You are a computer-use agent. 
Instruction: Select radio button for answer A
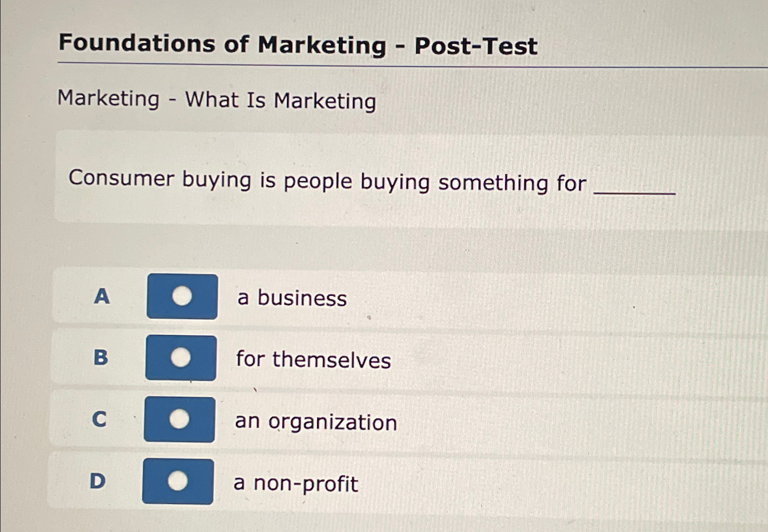[182, 297]
